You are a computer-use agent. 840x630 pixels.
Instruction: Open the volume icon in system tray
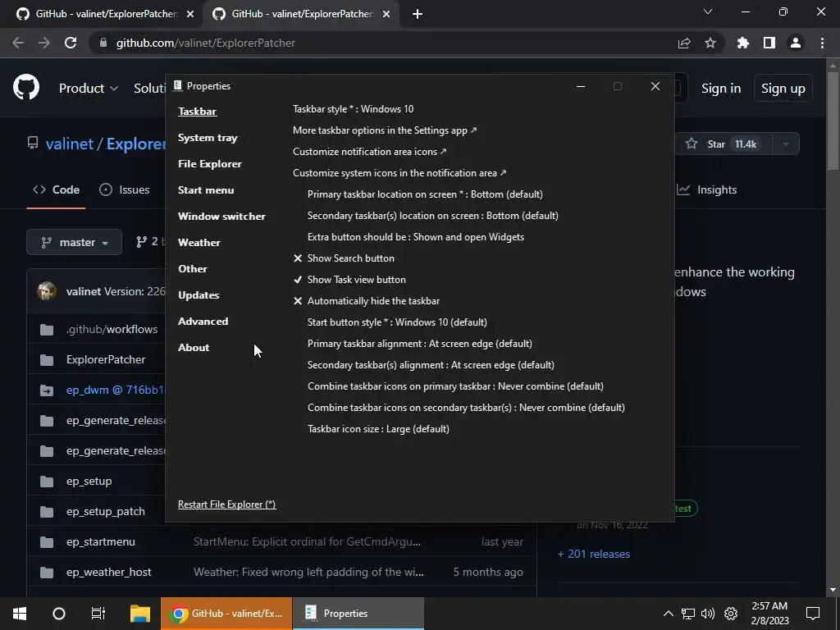click(708, 614)
